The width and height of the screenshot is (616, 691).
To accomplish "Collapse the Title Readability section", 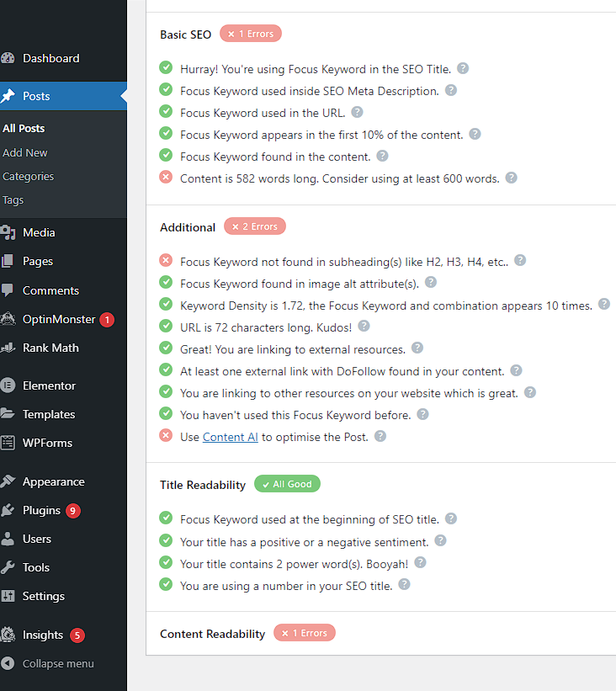I will pos(203,485).
